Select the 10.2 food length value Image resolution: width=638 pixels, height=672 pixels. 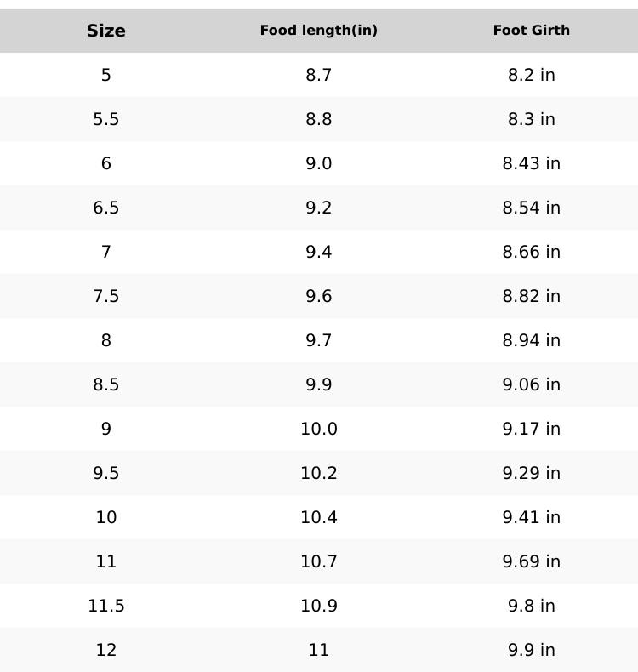[319, 473]
